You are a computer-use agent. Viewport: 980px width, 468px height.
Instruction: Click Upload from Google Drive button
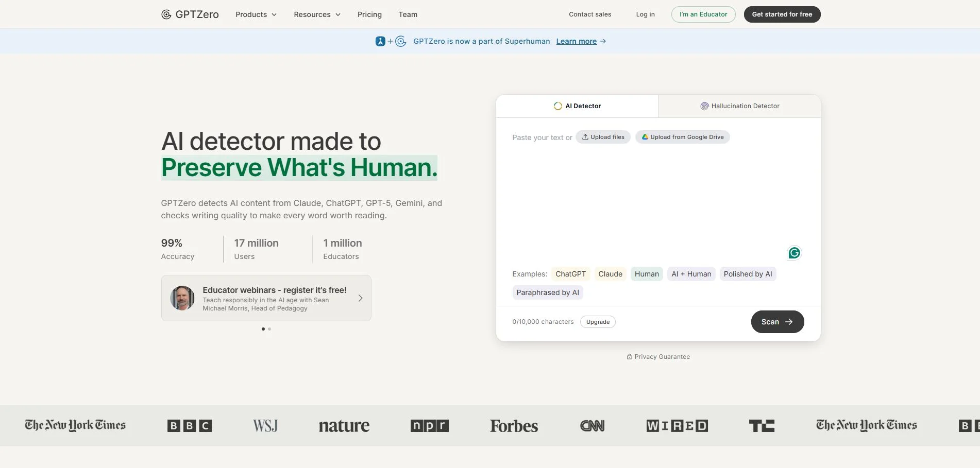click(x=682, y=137)
